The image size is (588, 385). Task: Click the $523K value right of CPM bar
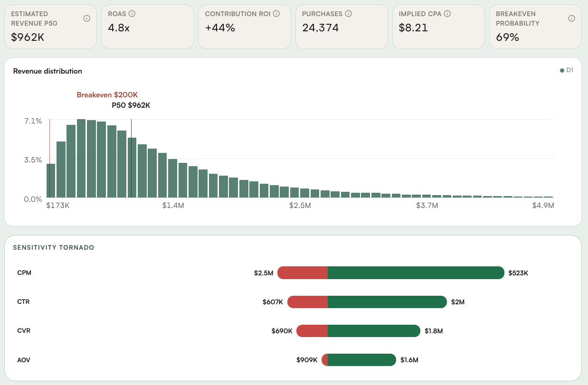[x=518, y=273]
